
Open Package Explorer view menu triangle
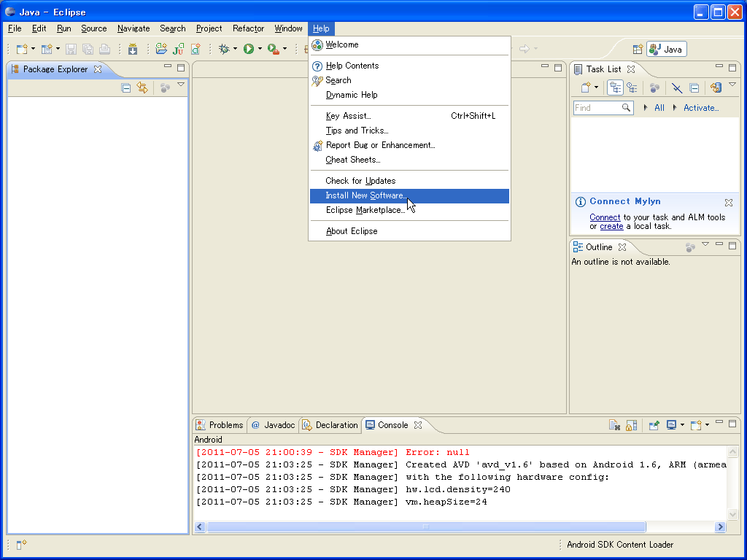pyautogui.click(x=181, y=85)
